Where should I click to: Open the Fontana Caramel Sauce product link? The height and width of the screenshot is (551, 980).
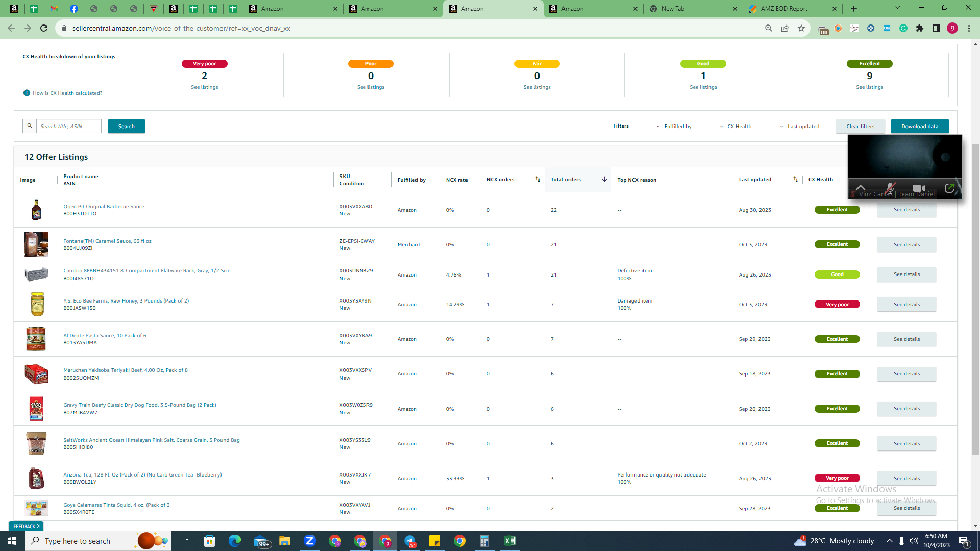(x=107, y=241)
